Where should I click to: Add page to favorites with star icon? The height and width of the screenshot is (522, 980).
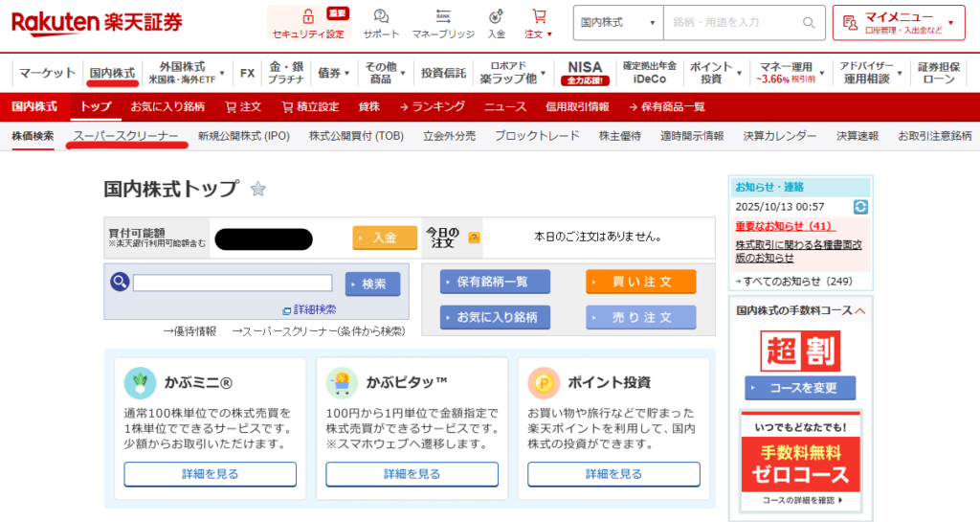(x=257, y=189)
